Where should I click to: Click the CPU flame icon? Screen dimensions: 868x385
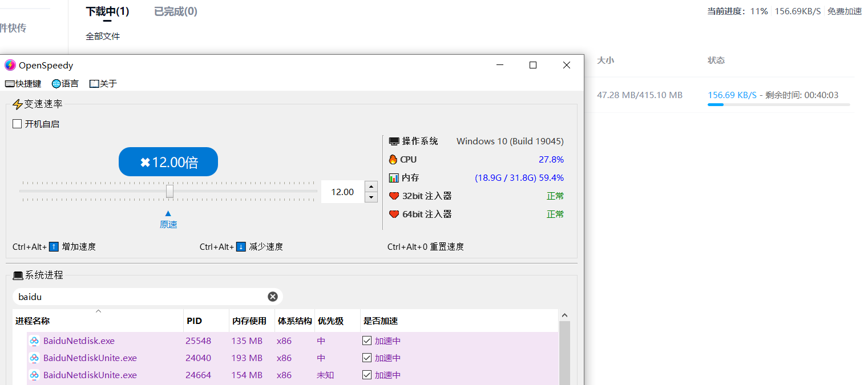[393, 160]
